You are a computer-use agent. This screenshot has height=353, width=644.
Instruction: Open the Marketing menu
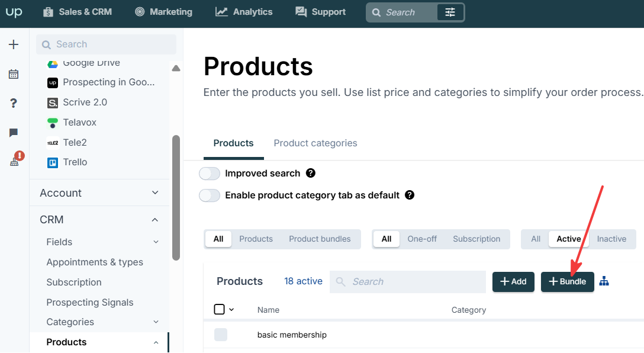click(164, 12)
